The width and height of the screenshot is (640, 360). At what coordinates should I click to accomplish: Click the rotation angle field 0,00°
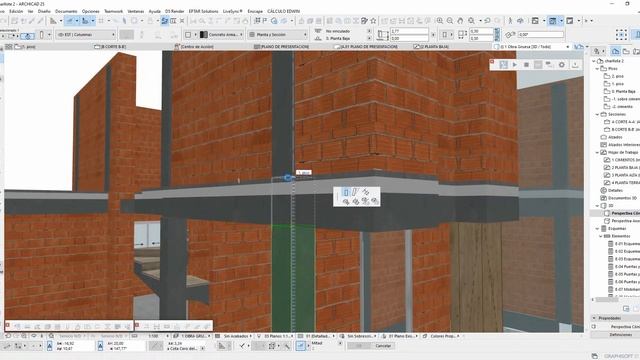click(540, 35)
